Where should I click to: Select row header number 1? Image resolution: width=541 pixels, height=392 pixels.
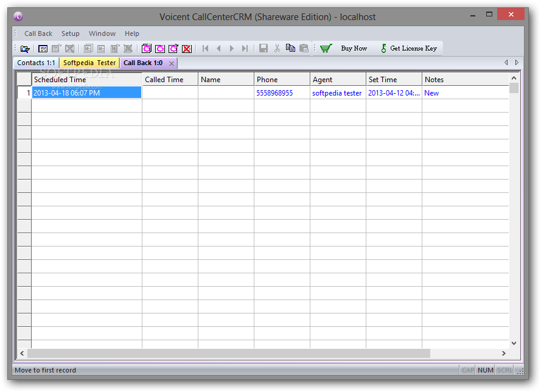[x=24, y=93]
